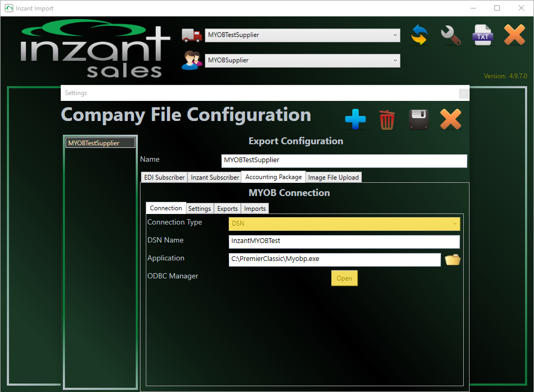Click the red delivery truck icon
This screenshot has width=534, height=392.
(x=192, y=35)
